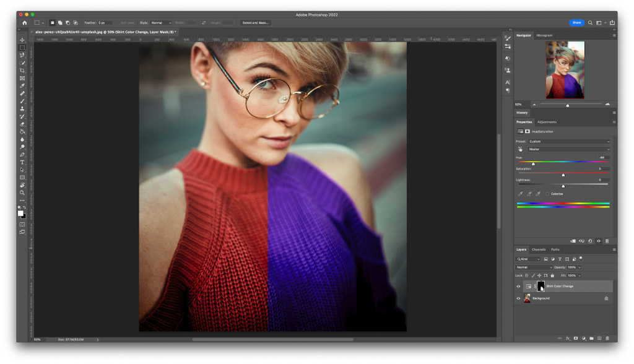The width and height of the screenshot is (634, 364).
Task: Select the Lasso tool
Action: (x=22, y=54)
